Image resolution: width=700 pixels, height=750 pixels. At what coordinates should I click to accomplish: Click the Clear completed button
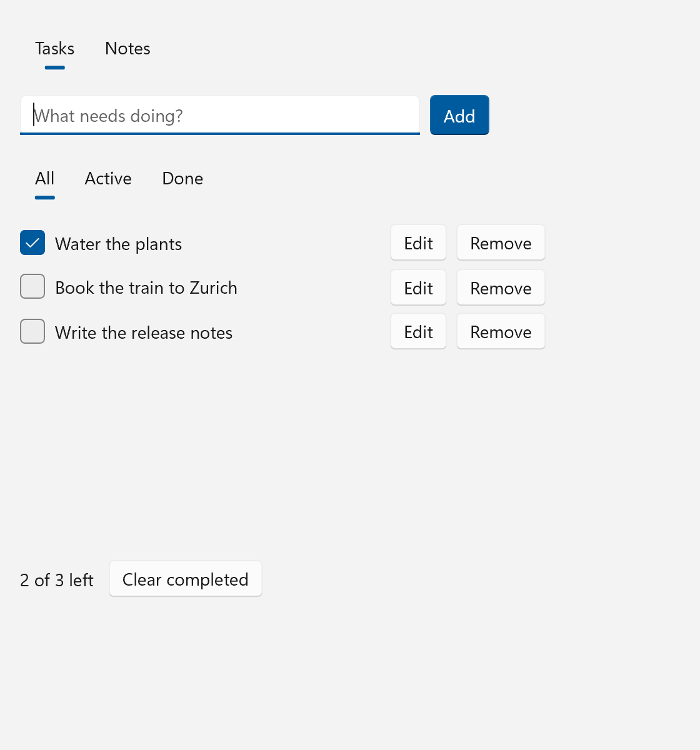186,579
